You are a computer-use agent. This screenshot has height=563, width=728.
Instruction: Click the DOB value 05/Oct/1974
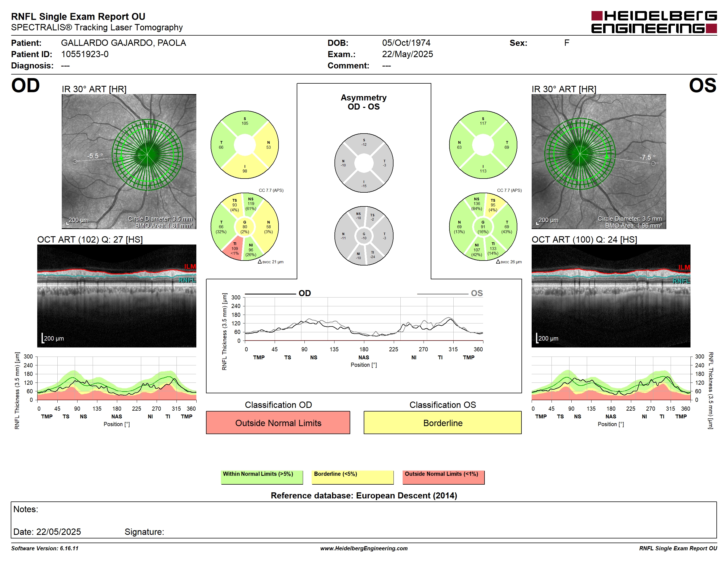(406, 43)
